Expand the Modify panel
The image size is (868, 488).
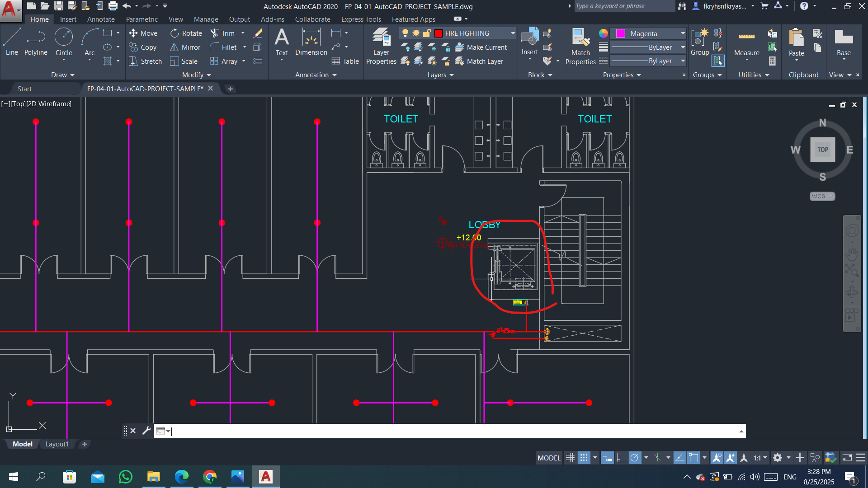pyautogui.click(x=196, y=75)
